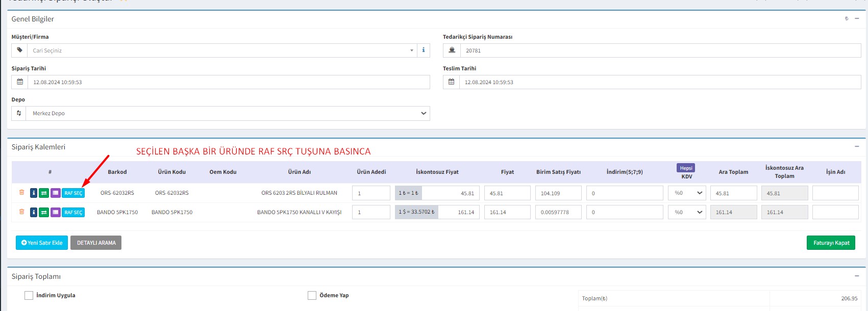The width and height of the screenshot is (868, 311).
Task: Collapse the Genel Bilgiler panel
Action: tap(857, 19)
